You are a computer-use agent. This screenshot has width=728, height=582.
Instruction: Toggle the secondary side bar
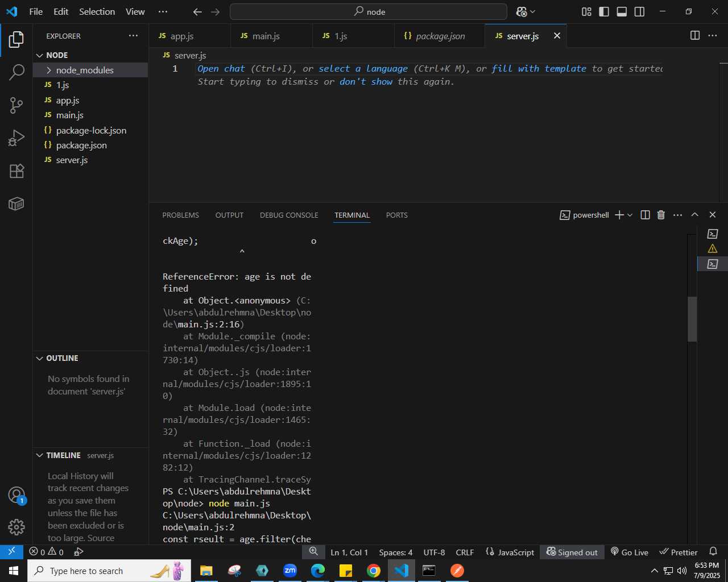(639, 11)
